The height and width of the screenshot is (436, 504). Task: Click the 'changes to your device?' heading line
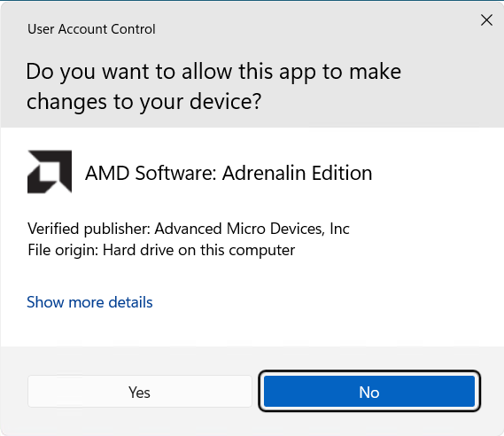143,102
